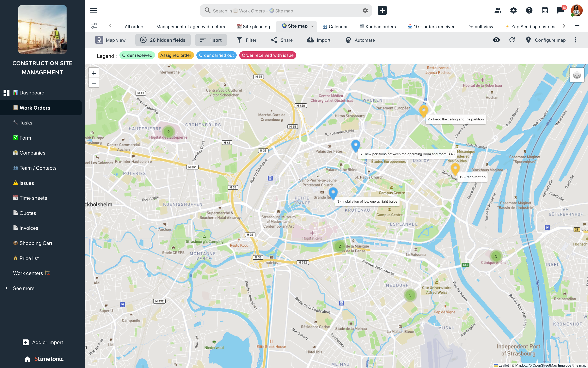Screen dimensions: 588x368
Task: Click the construction site workspace thumbnail
Action: (x=42, y=29)
